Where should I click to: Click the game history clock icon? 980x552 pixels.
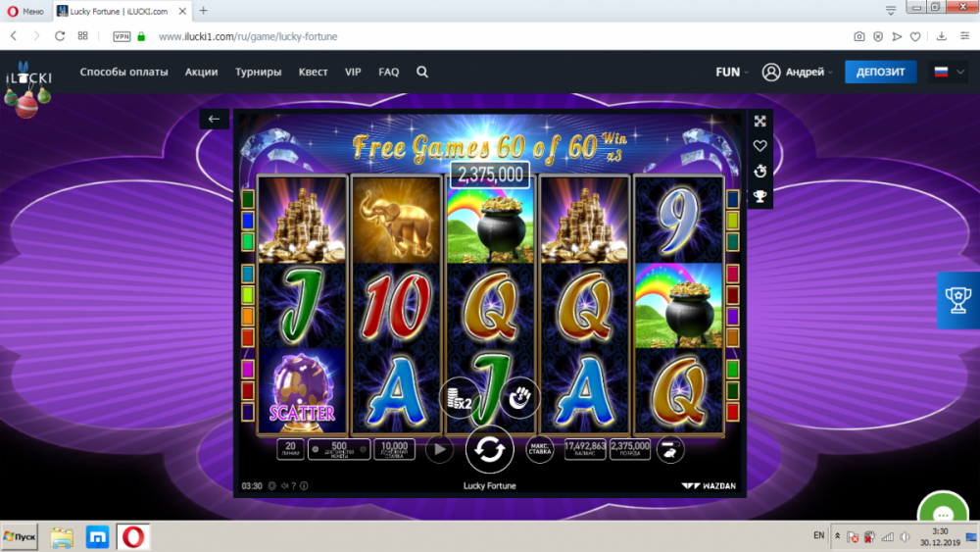coord(760,172)
